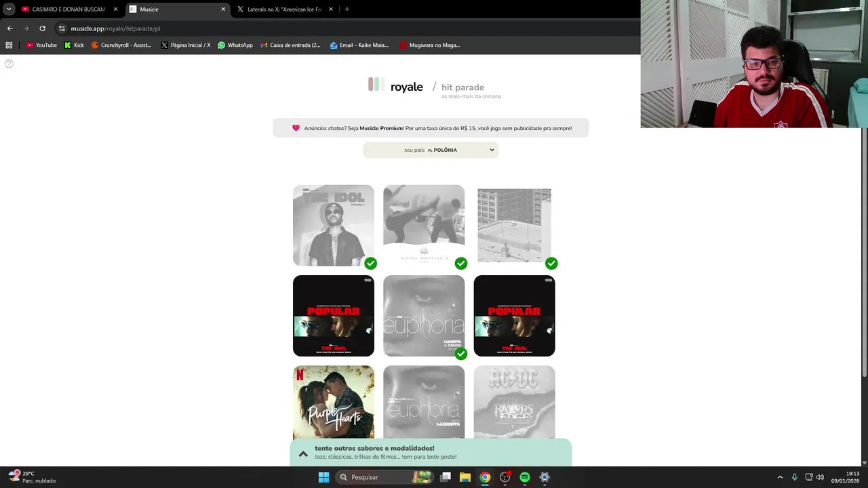This screenshot has height=488, width=868.
Task: Click the checkmark under The Idol cover
Action: tap(370, 263)
